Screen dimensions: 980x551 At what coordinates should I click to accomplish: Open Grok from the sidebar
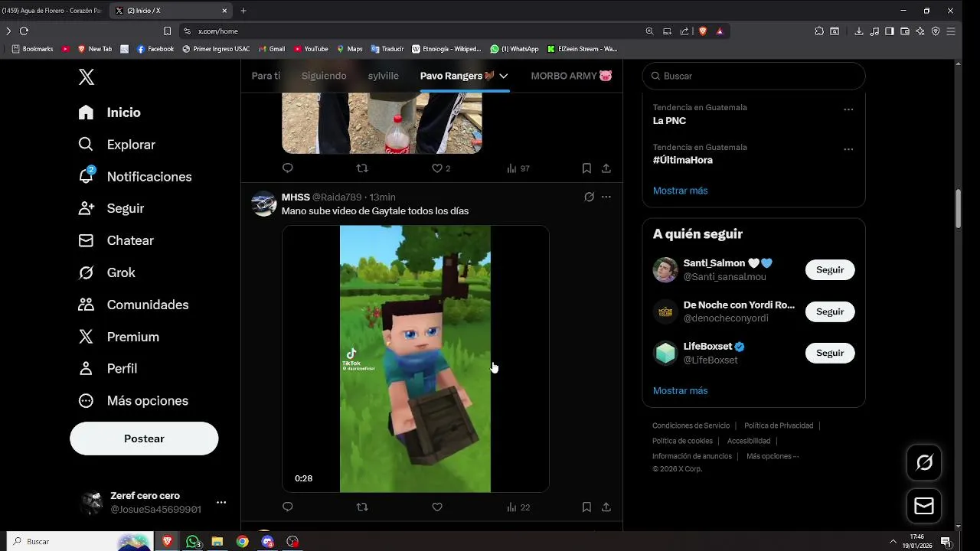click(106, 272)
